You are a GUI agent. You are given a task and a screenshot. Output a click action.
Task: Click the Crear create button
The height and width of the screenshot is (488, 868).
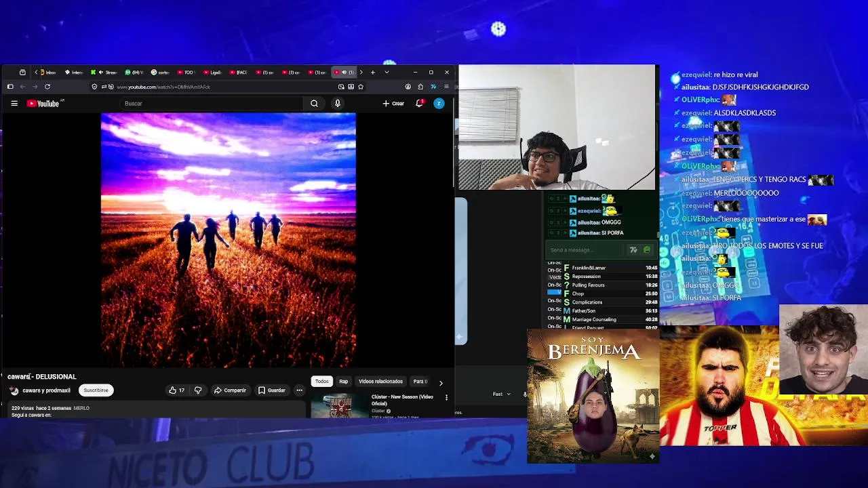[393, 104]
